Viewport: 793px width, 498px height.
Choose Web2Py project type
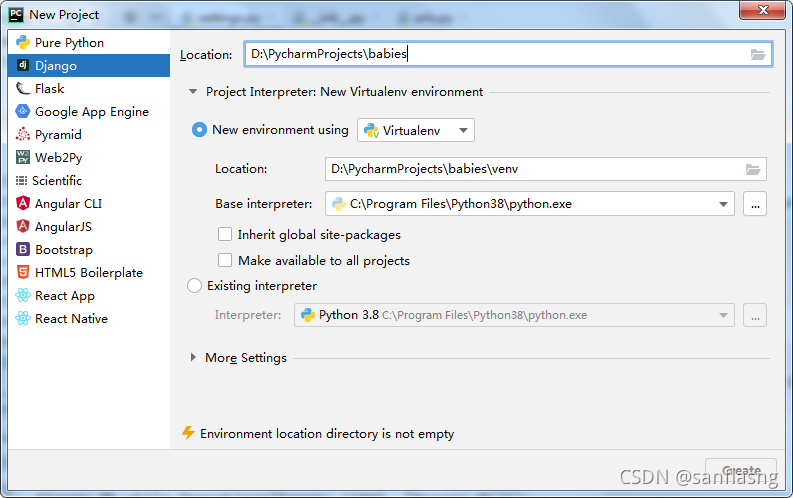point(89,157)
